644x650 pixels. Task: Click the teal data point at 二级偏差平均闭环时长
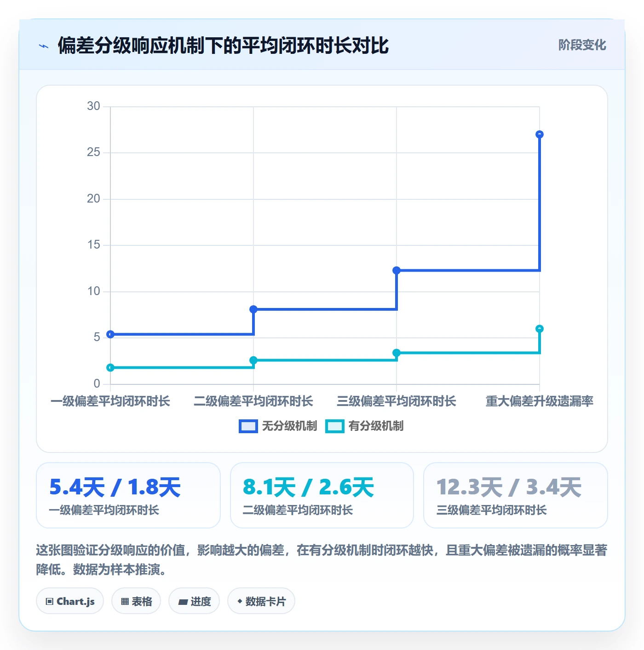point(253,360)
